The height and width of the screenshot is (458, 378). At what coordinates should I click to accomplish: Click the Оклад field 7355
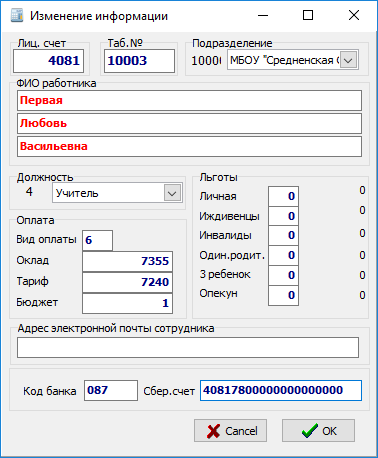click(x=127, y=261)
